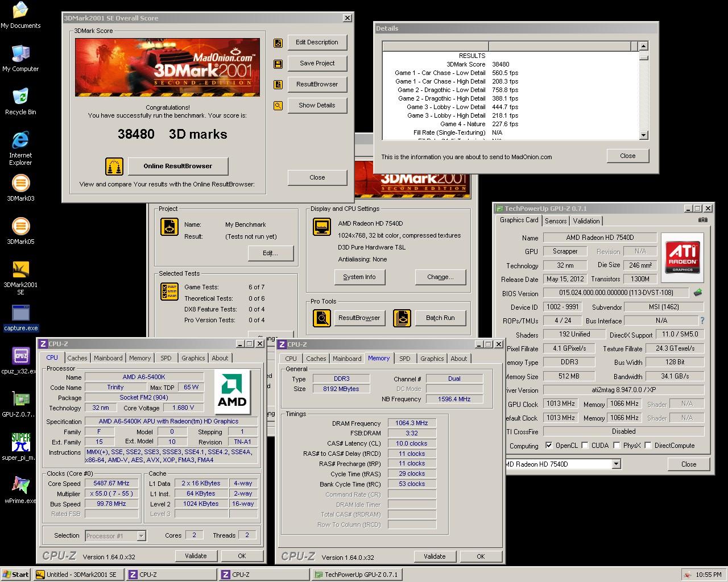Click Details list scroll down arrow
The width and height of the screenshot is (728, 582).
[x=644, y=135]
